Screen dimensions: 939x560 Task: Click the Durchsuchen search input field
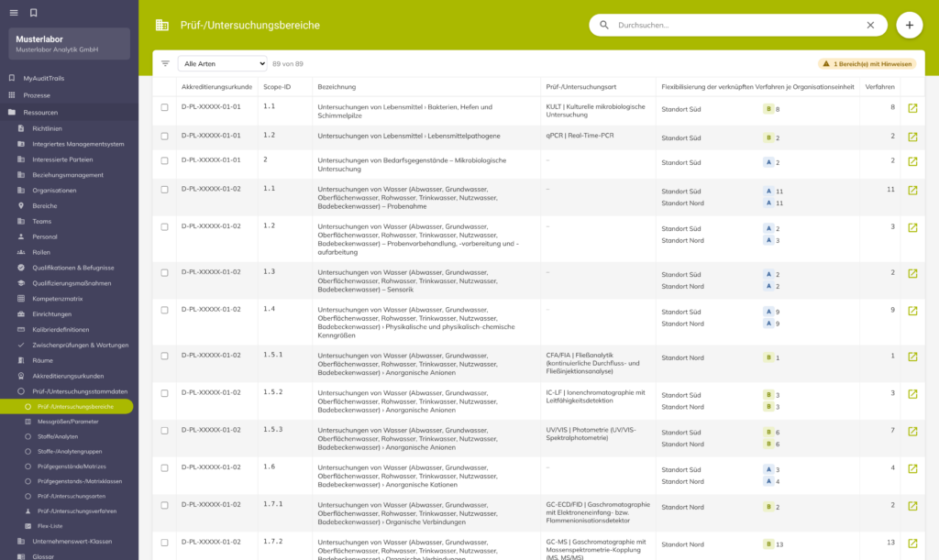coord(738,25)
